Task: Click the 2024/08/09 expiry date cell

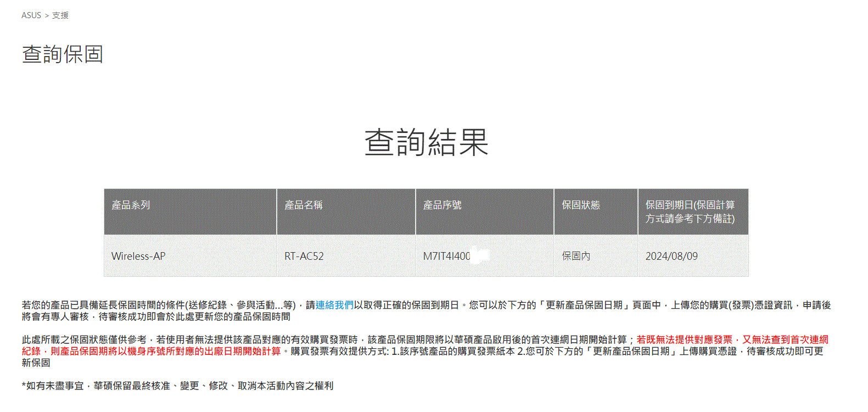Action: click(x=671, y=256)
